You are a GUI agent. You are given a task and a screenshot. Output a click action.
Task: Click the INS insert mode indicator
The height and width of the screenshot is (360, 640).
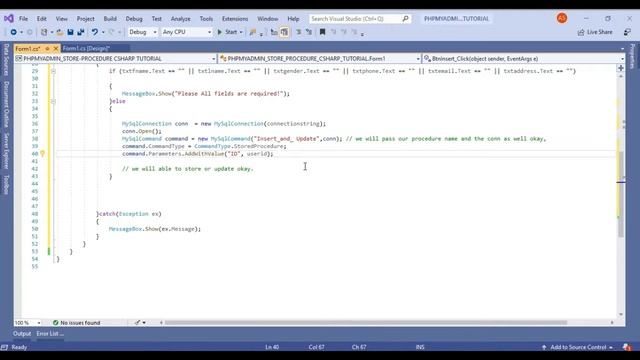coord(420,347)
